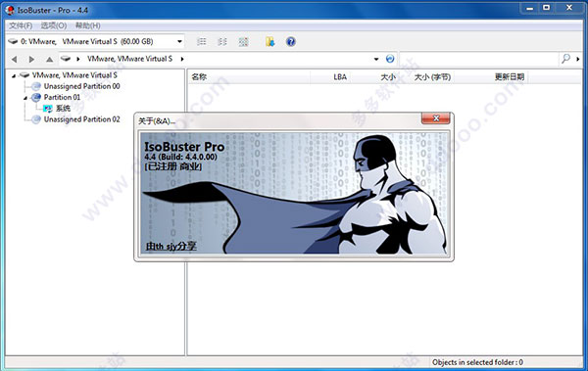Click the search magnifier icon
This screenshot has width=588, height=371.
point(565,59)
